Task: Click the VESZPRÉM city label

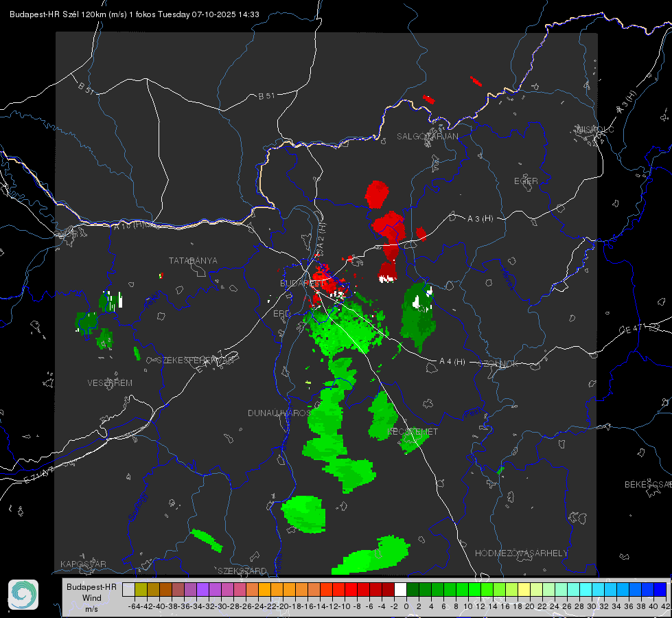Action: 110,382
